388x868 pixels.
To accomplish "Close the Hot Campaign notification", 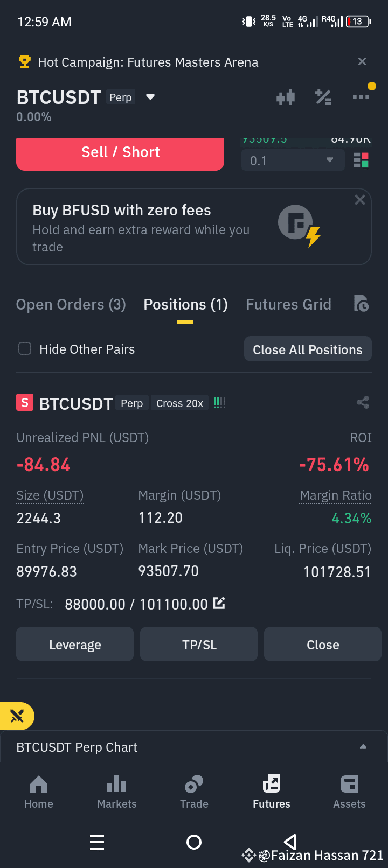I will [362, 62].
